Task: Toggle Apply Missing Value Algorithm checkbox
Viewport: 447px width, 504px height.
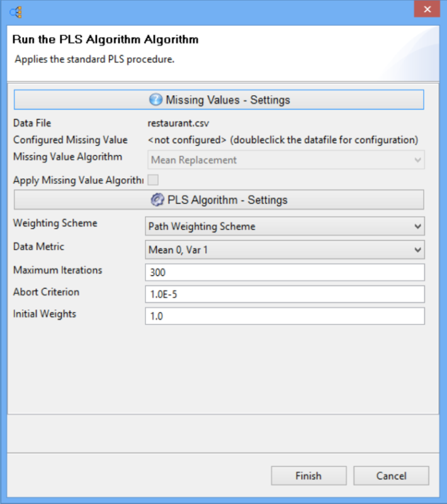Action: (x=153, y=180)
